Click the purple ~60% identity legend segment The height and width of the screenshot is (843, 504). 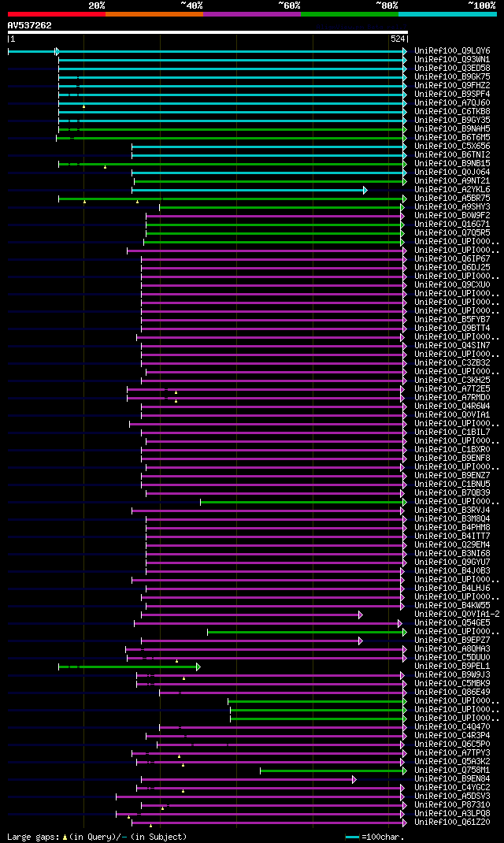coord(252,14)
